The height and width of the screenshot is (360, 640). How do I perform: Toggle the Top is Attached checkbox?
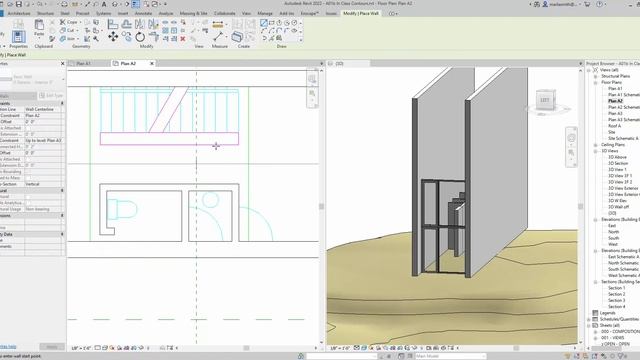pyautogui.click(x=28, y=159)
